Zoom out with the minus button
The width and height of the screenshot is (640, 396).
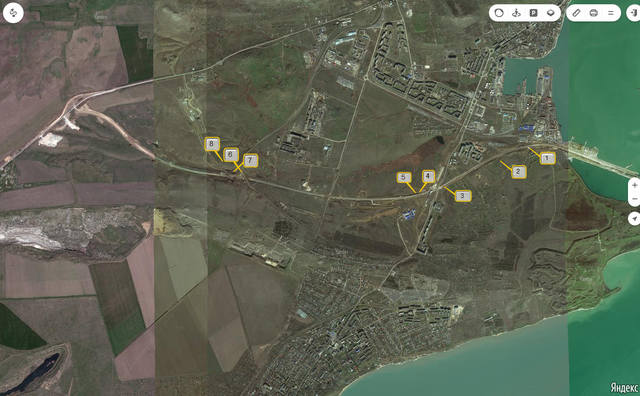634,199
